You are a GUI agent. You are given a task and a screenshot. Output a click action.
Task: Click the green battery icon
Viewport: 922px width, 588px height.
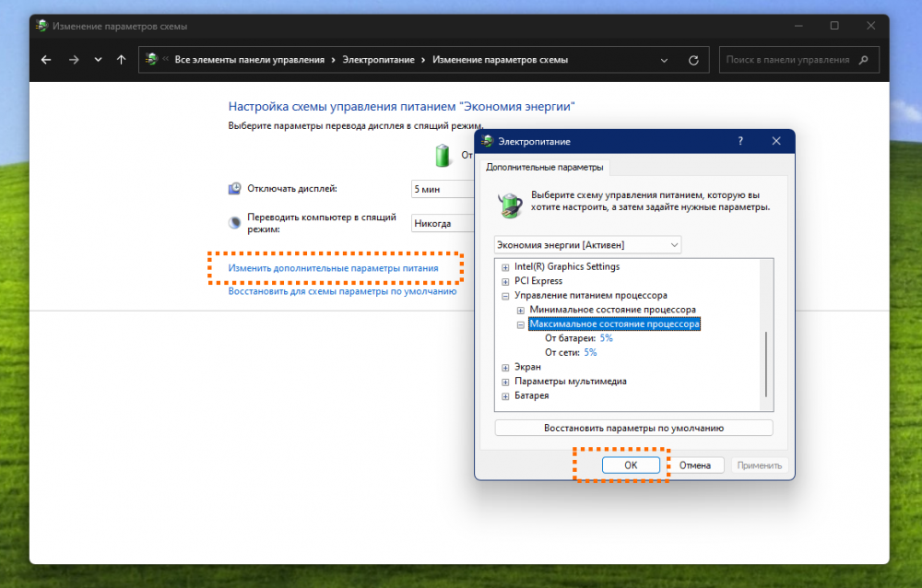click(x=443, y=155)
